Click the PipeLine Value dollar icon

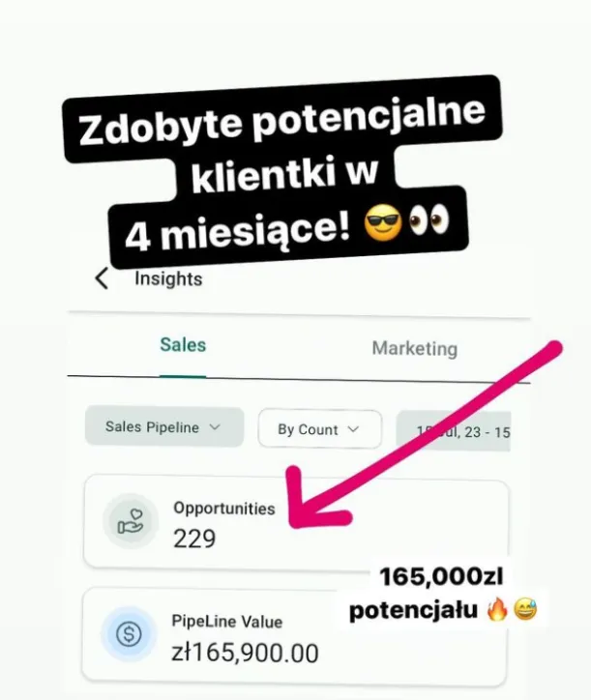(129, 634)
